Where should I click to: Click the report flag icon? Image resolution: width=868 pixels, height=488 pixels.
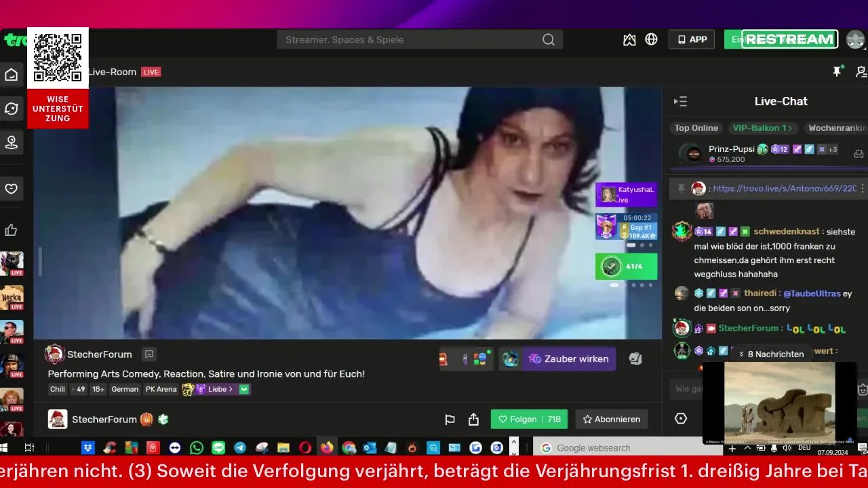click(450, 420)
